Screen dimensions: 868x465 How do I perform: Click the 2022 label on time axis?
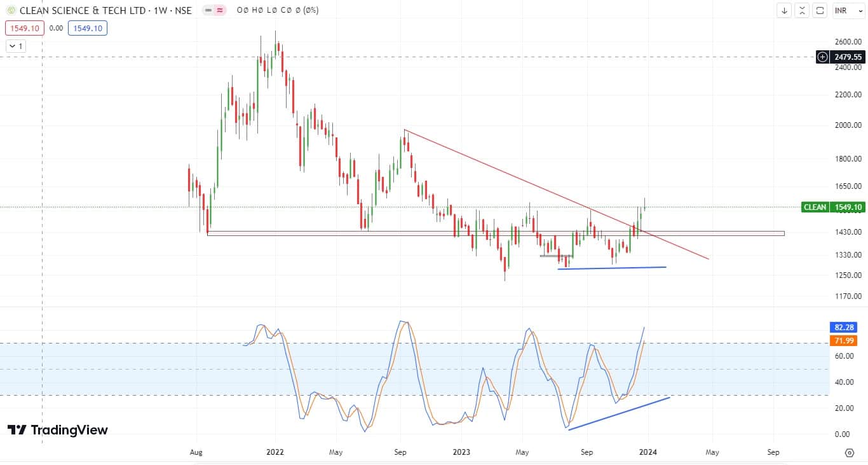(275, 453)
